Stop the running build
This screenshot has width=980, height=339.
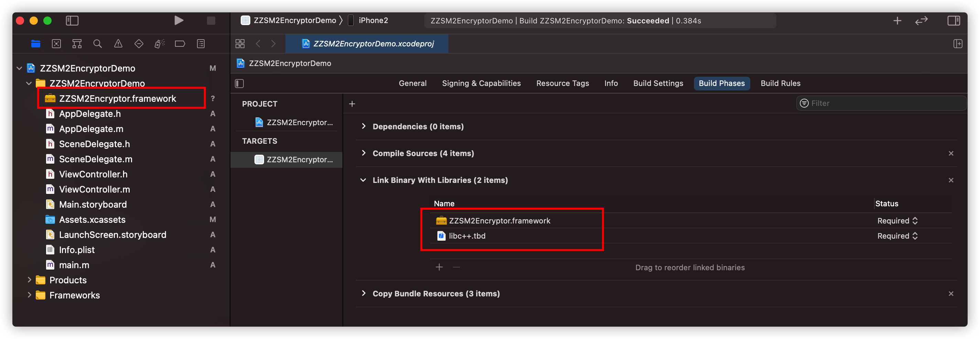pyautogui.click(x=211, y=21)
